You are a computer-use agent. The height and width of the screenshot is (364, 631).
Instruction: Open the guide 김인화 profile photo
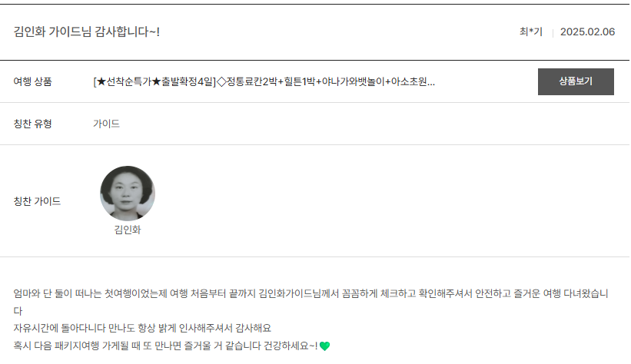click(128, 193)
